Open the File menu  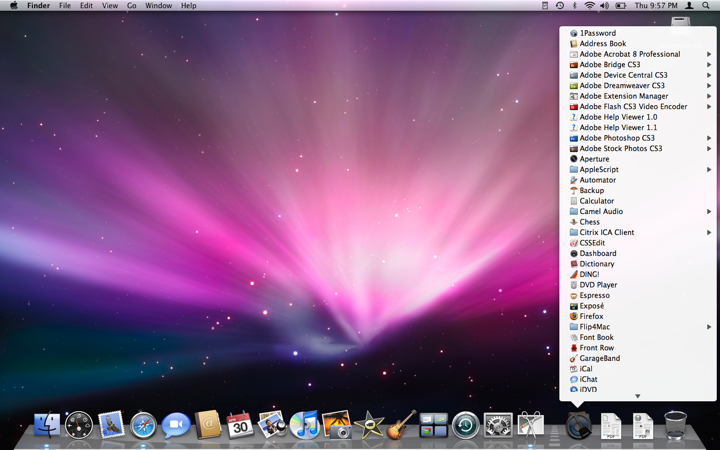pos(65,6)
